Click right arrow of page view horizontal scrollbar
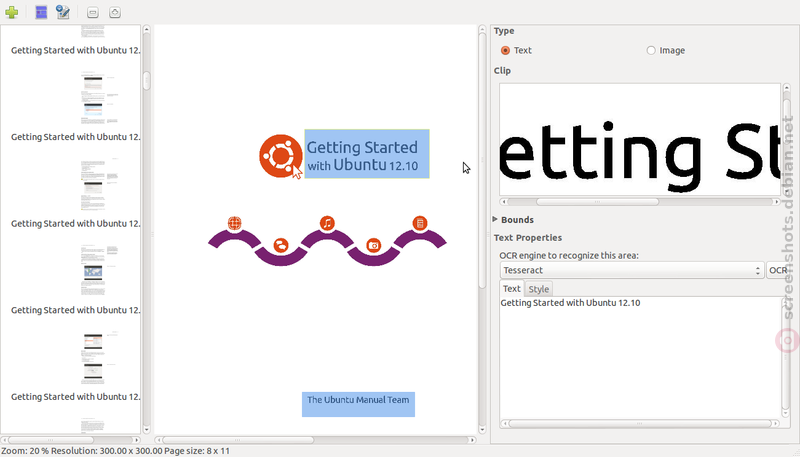 point(472,440)
